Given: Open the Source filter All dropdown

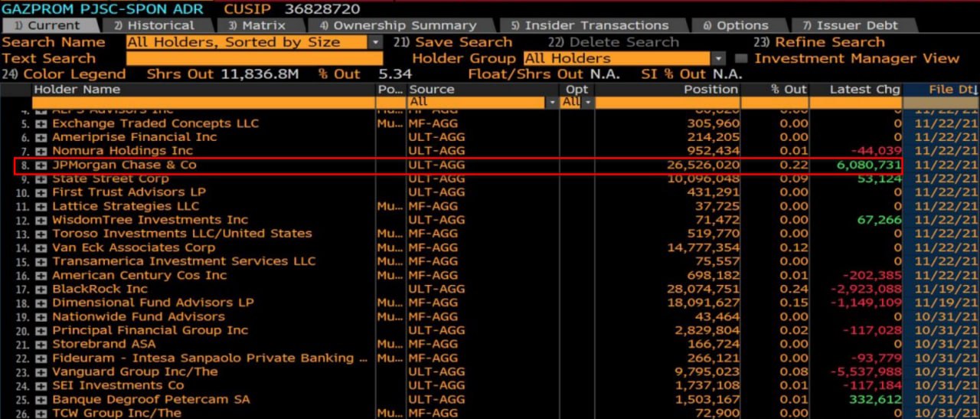Looking at the screenshot, I should tap(552, 102).
